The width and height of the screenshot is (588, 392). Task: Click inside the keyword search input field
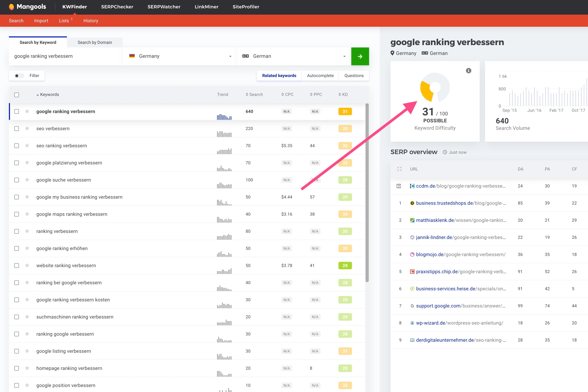pyautogui.click(x=65, y=56)
